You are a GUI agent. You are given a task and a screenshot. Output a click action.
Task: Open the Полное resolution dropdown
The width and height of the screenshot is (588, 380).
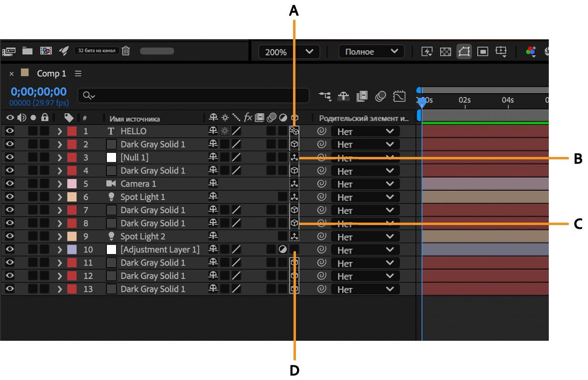(371, 51)
